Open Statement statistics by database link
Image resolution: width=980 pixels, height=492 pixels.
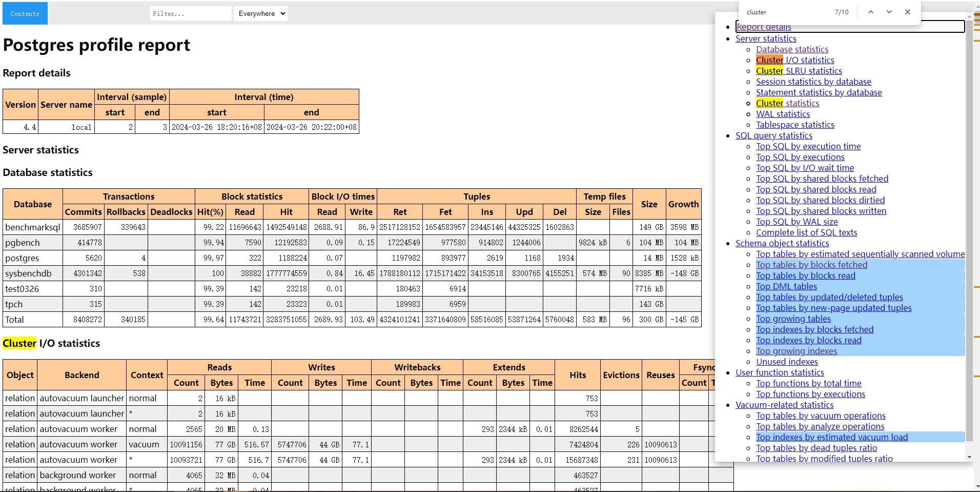click(x=819, y=92)
